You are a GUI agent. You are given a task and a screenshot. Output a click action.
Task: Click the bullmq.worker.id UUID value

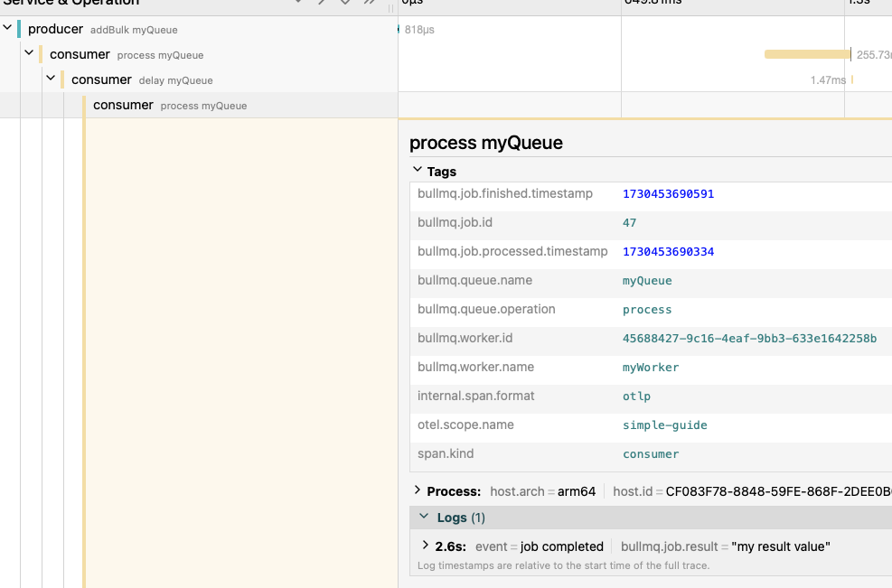(749, 339)
